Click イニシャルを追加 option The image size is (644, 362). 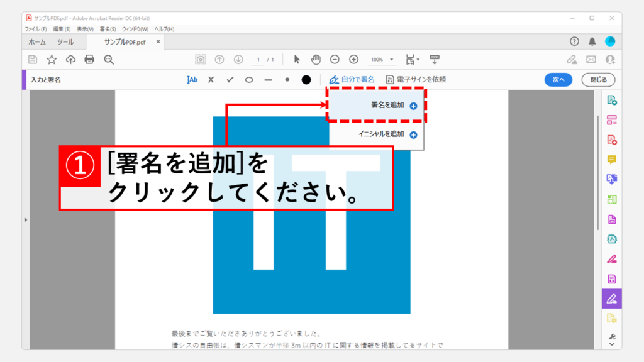pyautogui.click(x=381, y=134)
